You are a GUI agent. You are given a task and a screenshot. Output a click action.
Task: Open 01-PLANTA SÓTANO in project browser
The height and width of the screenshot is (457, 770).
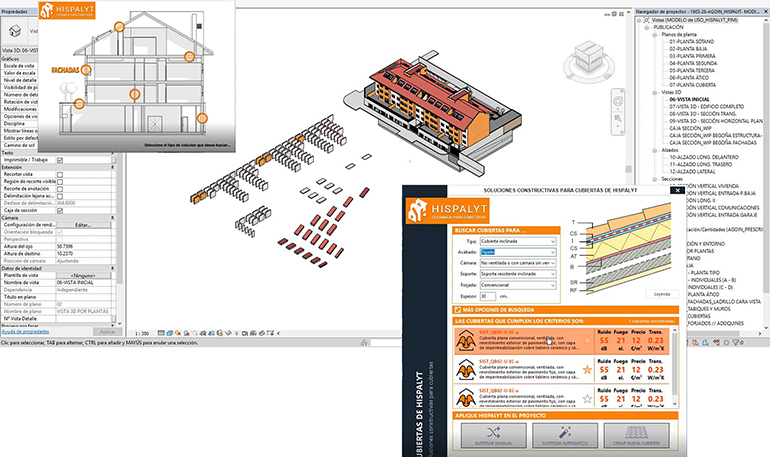click(691, 42)
